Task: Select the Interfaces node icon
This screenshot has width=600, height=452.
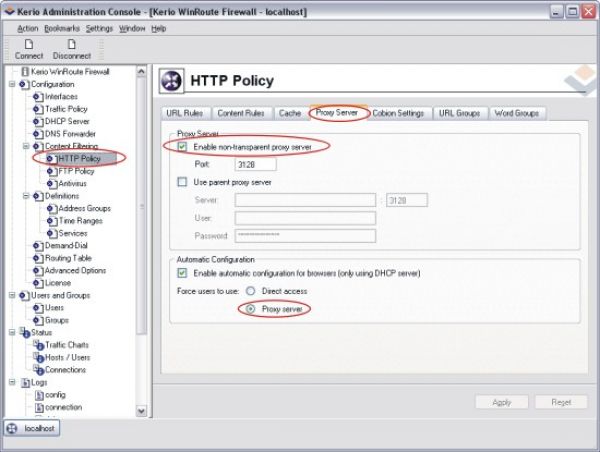Action: (x=38, y=97)
